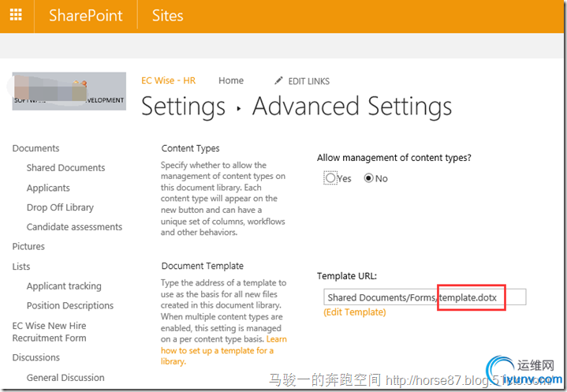
Task: Click into the Template URL field
Action: pos(424,297)
